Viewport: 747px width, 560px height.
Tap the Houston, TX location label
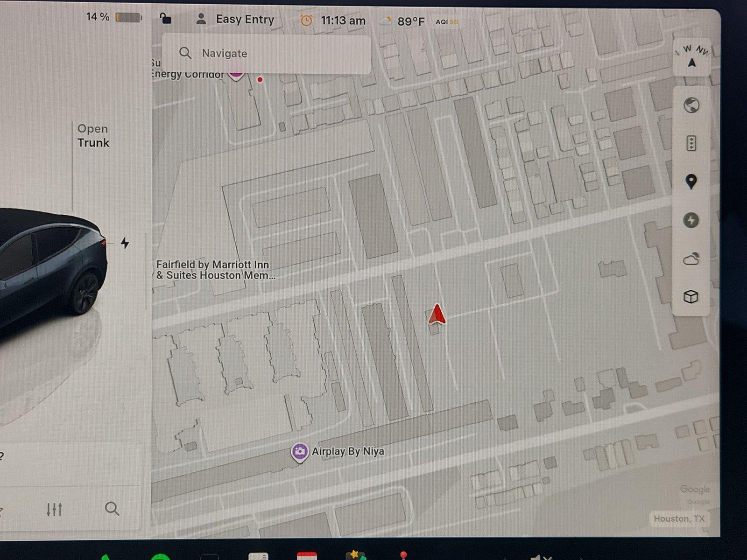pyautogui.click(x=679, y=518)
